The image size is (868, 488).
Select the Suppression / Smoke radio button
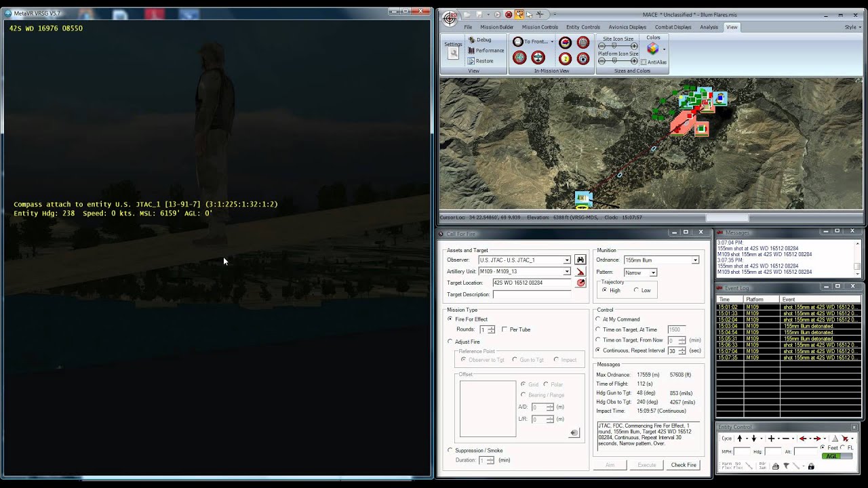pos(450,450)
